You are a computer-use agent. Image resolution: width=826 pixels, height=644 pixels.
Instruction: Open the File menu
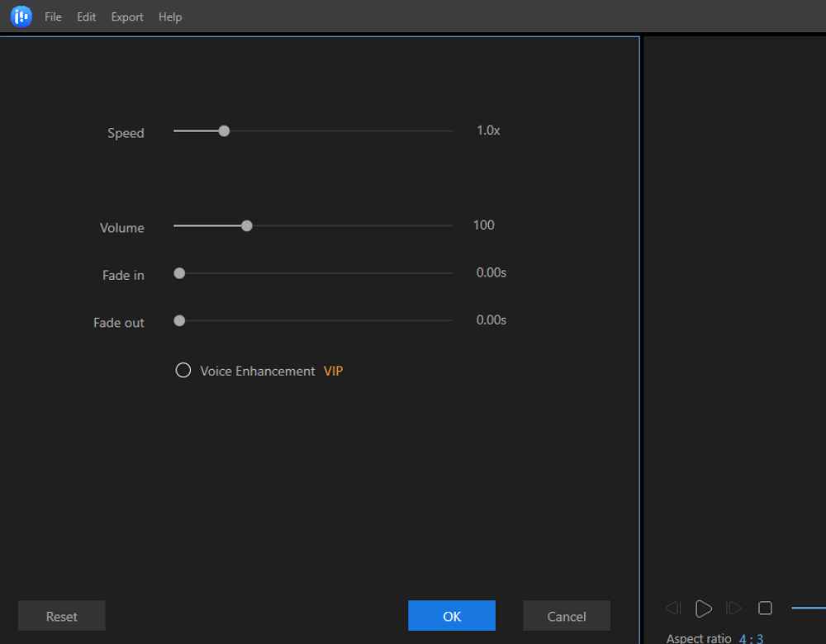(53, 17)
